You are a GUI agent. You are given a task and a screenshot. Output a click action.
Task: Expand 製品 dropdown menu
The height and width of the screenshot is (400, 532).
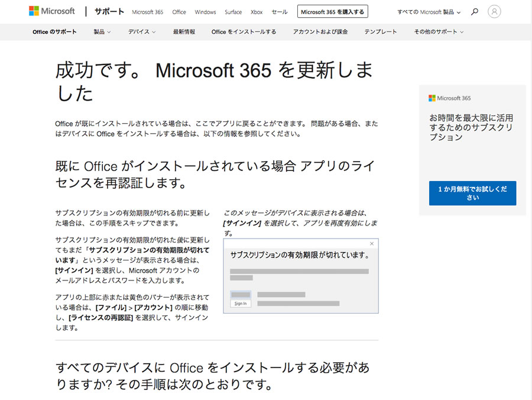pyautogui.click(x=102, y=32)
